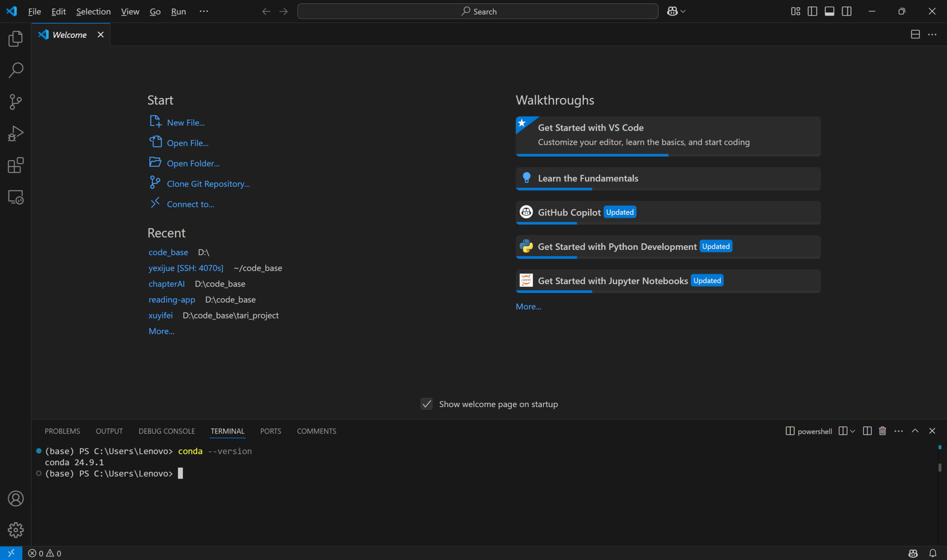Toggle bottom panel visibility

coord(830,11)
